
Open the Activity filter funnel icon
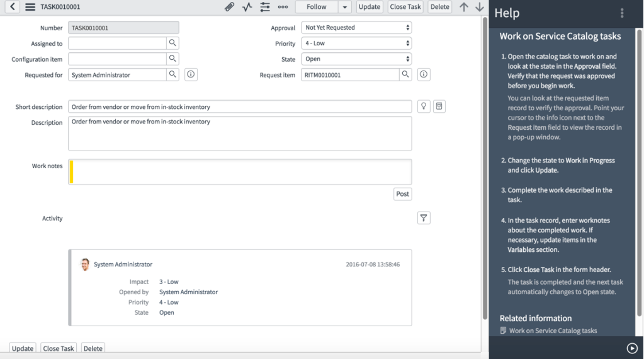pyautogui.click(x=424, y=218)
